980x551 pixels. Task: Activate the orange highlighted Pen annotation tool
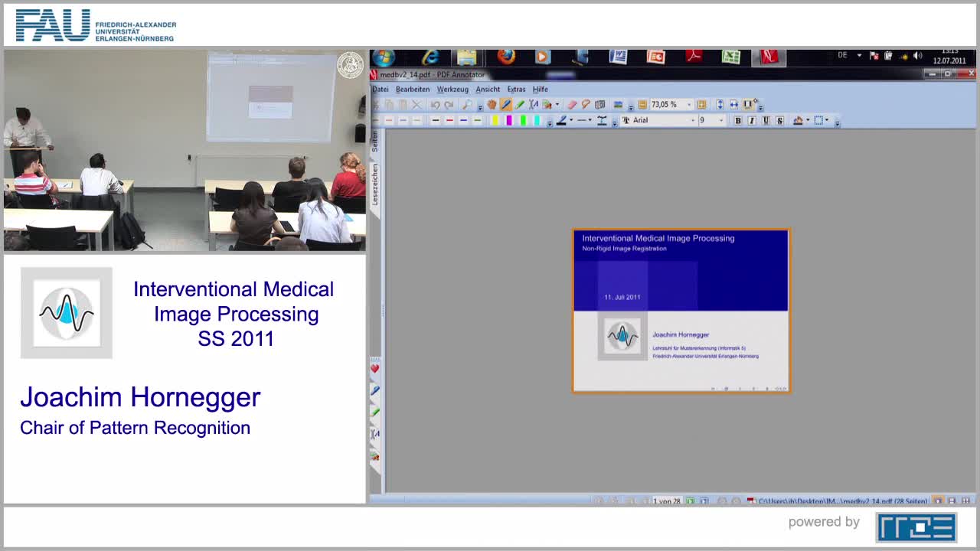click(505, 104)
